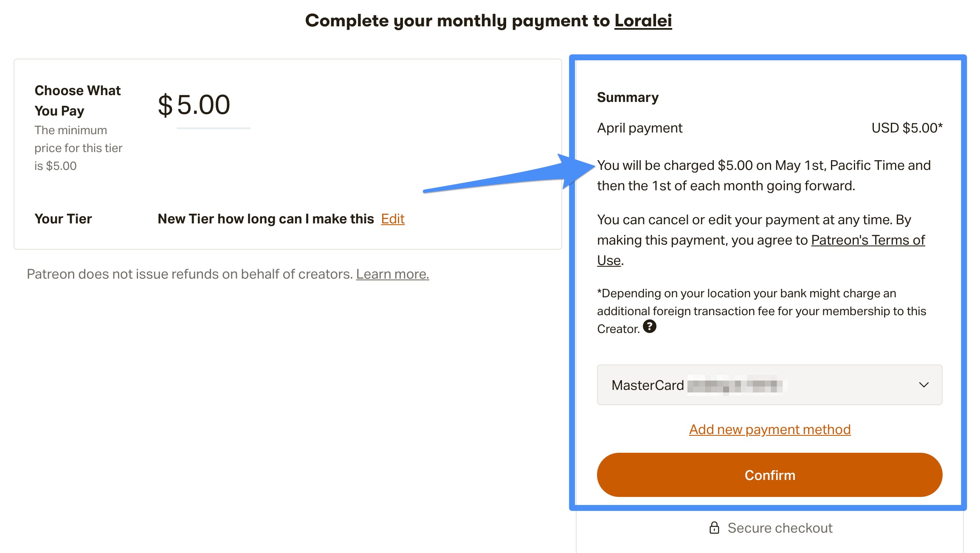The width and height of the screenshot is (980, 553).
Task: Edit the selected tier
Action: click(393, 219)
